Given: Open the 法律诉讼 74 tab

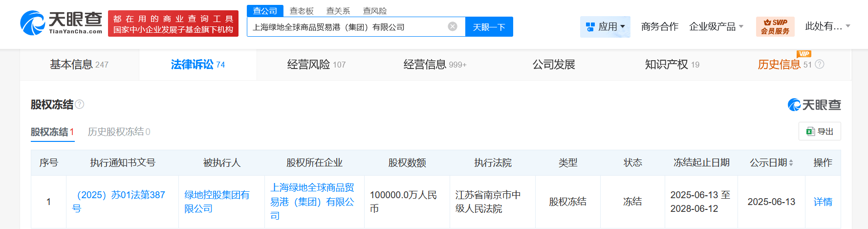Looking at the screenshot, I should click(x=198, y=65).
